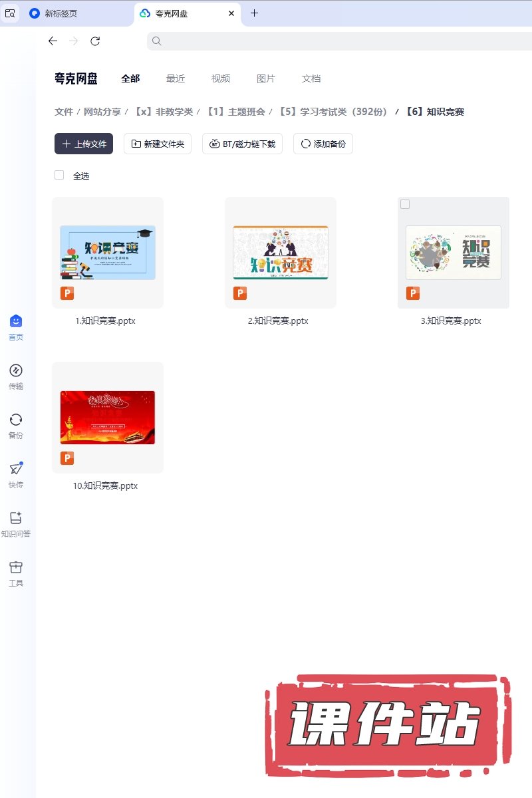Open the 知识问答 sidebar icon
The height and width of the screenshot is (798, 532).
[16, 519]
